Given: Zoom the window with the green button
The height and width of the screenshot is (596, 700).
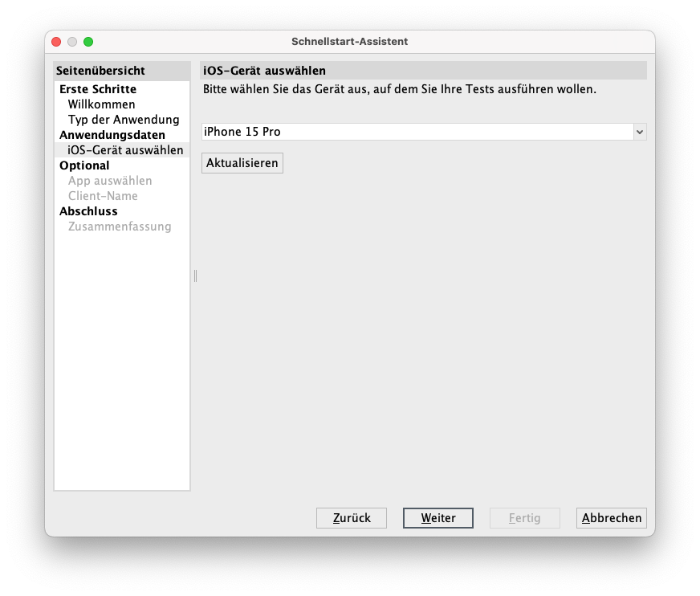Looking at the screenshot, I should point(88,42).
